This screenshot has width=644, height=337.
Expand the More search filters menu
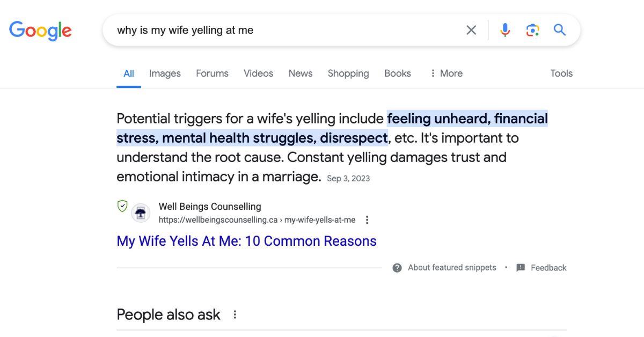(x=446, y=74)
